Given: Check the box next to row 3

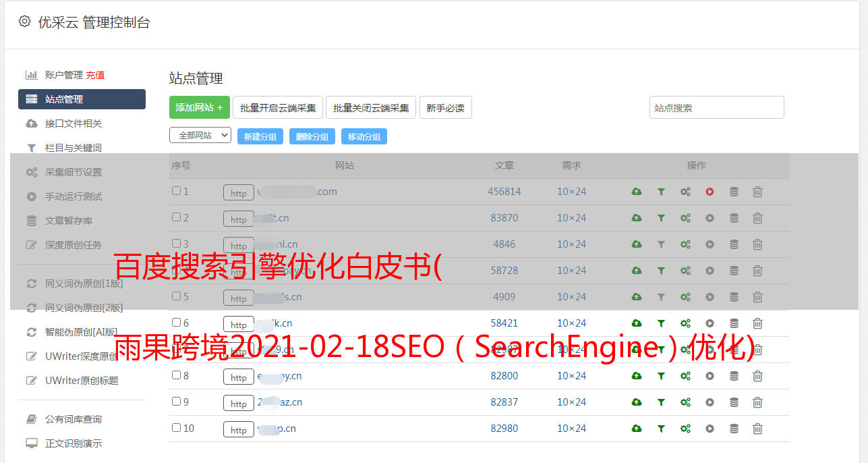Looking at the screenshot, I should (176, 244).
